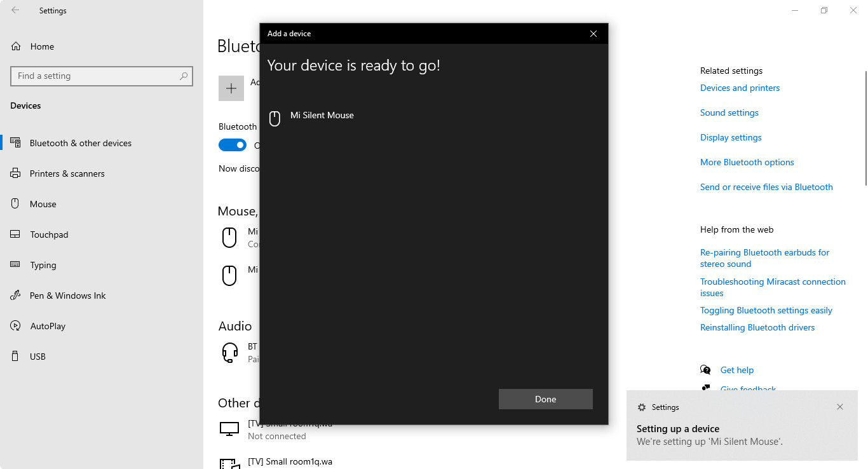Click gear icon in Settings notification

[642, 407]
